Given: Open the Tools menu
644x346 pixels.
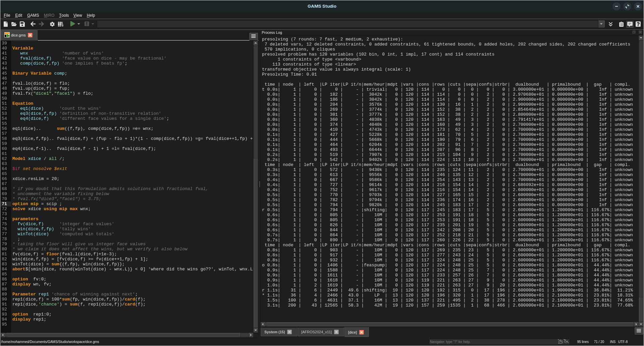Looking at the screenshot, I should (64, 15).
